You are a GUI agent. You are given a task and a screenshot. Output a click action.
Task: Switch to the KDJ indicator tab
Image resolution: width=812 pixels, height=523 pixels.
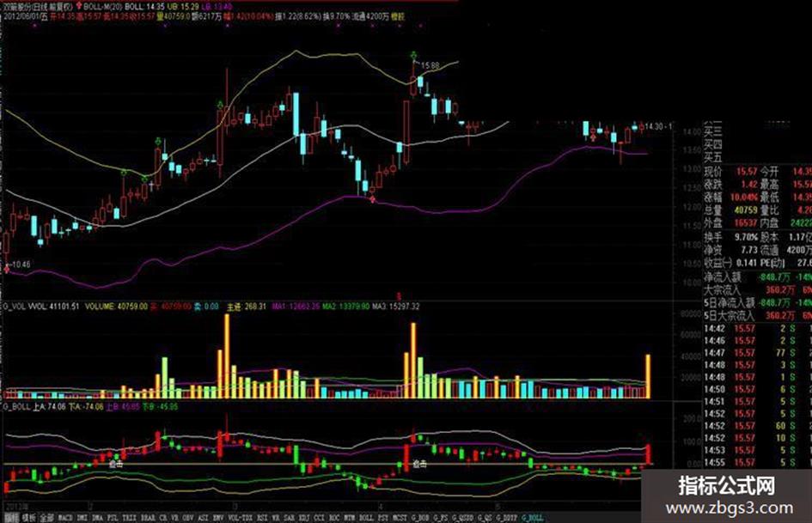304,517
